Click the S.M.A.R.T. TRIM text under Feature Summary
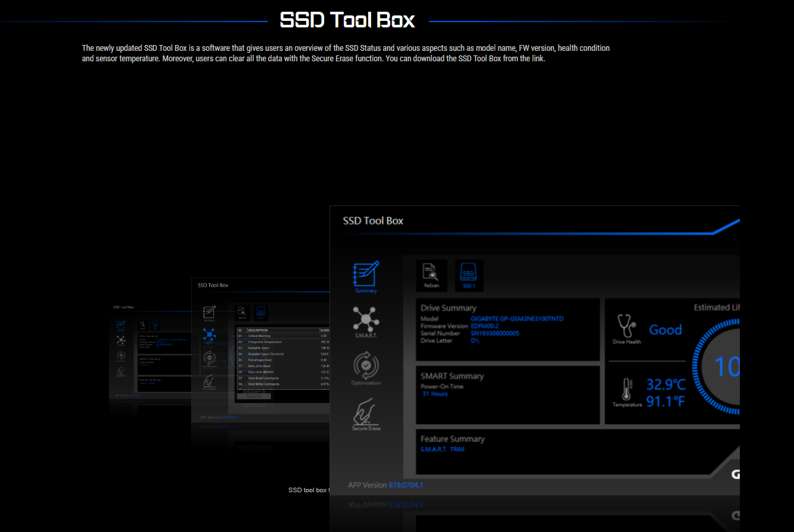794x532 pixels. click(442, 449)
